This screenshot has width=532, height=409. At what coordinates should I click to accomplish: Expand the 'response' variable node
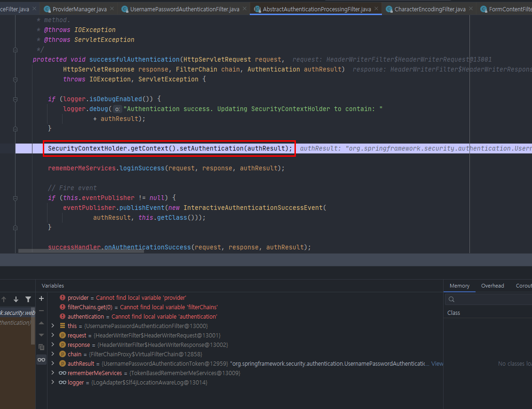[x=53, y=345]
